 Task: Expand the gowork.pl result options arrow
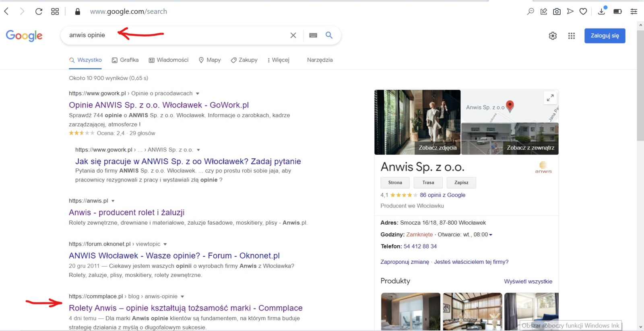(x=198, y=93)
